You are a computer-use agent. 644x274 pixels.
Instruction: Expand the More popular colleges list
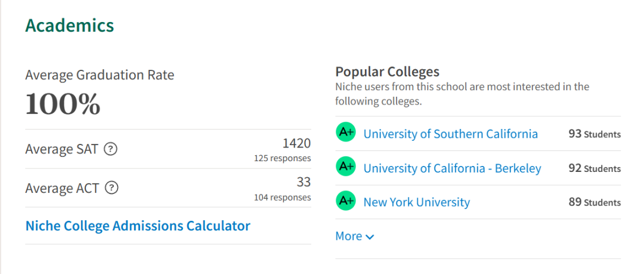[355, 236]
